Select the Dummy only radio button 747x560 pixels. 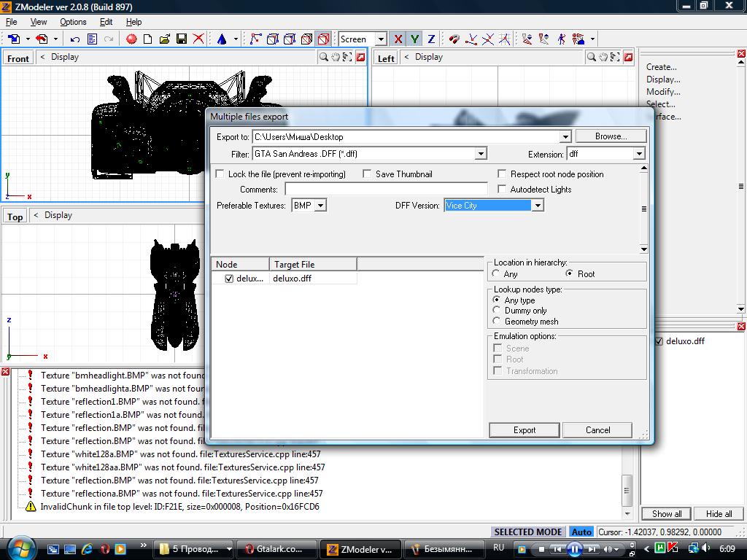click(x=497, y=311)
